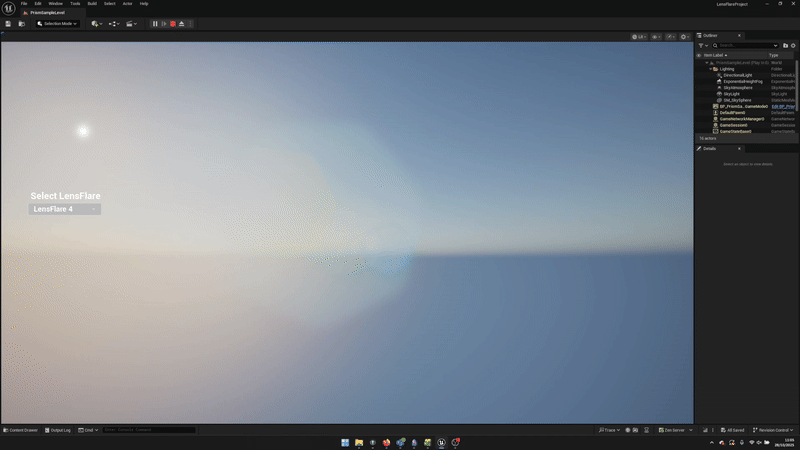Open the Output Log panel
The width and height of the screenshot is (800, 450).
point(59,430)
